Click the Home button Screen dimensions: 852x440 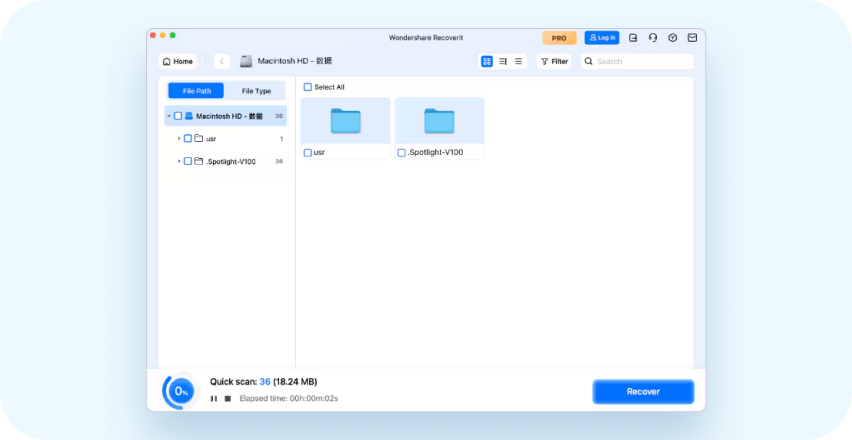(178, 61)
